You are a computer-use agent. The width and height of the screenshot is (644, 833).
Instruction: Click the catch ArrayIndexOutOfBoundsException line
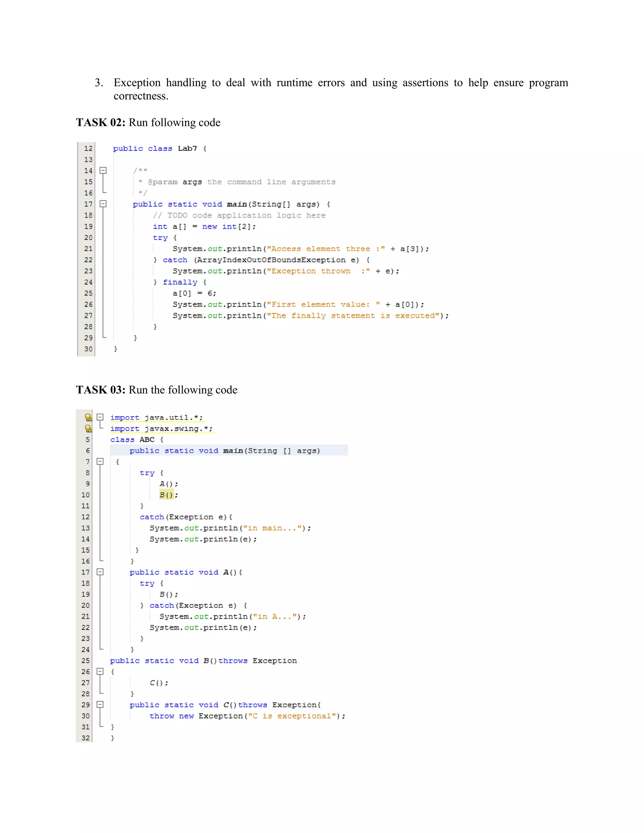[x=261, y=260]
